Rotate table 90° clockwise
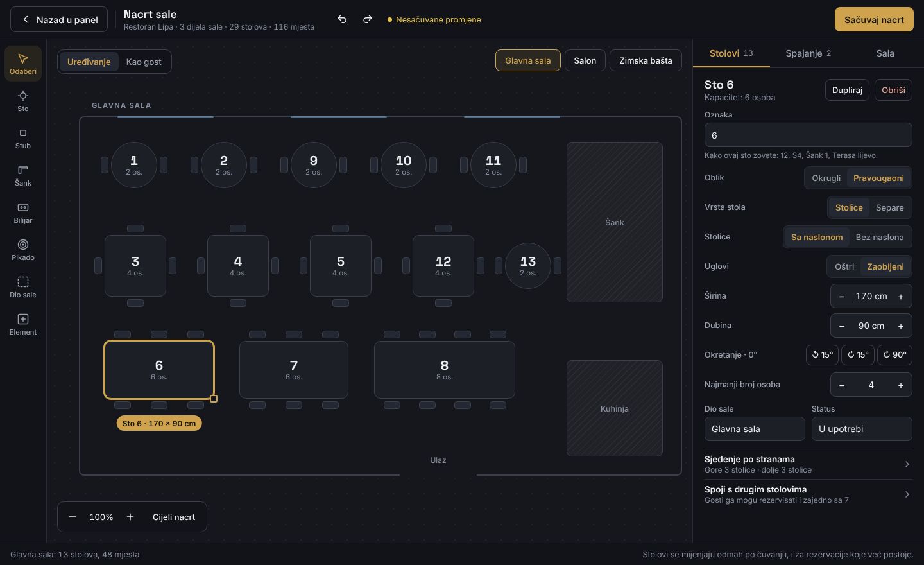 pos(894,354)
